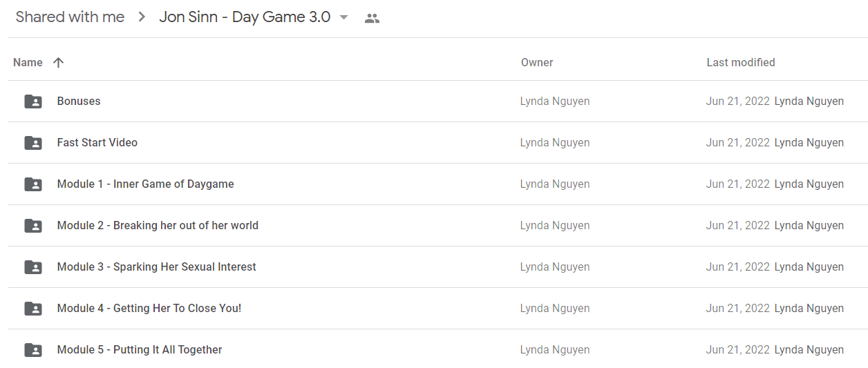Click the Module 3 shared folder icon
Screen dimensions: 868x368
pos(33,267)
